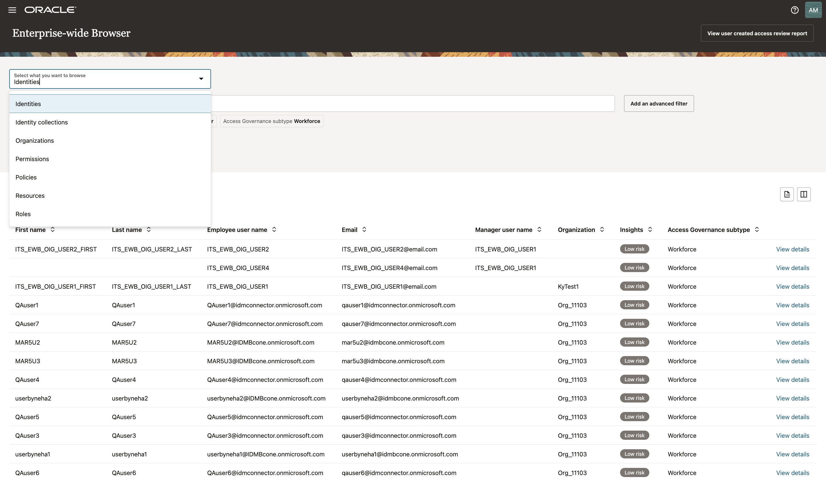Sort the Manager user name column
The height and width of the screenshot is (504, 826).
[539, 230]
